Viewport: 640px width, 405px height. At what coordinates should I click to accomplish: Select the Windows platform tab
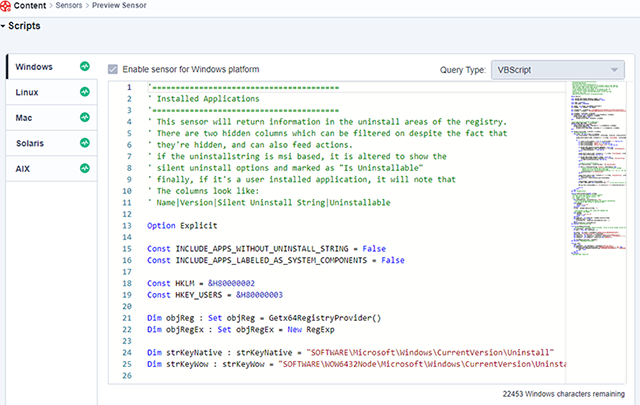click(x=35, y=67)
